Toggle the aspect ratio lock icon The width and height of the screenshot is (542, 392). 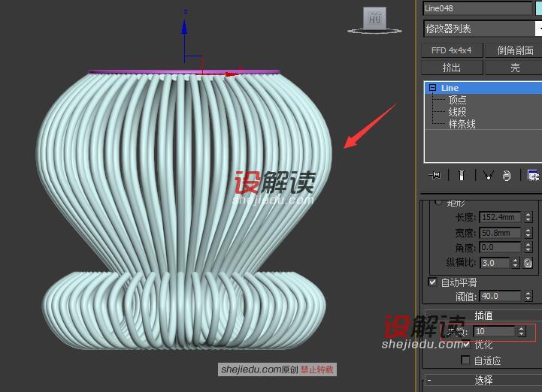528,263
